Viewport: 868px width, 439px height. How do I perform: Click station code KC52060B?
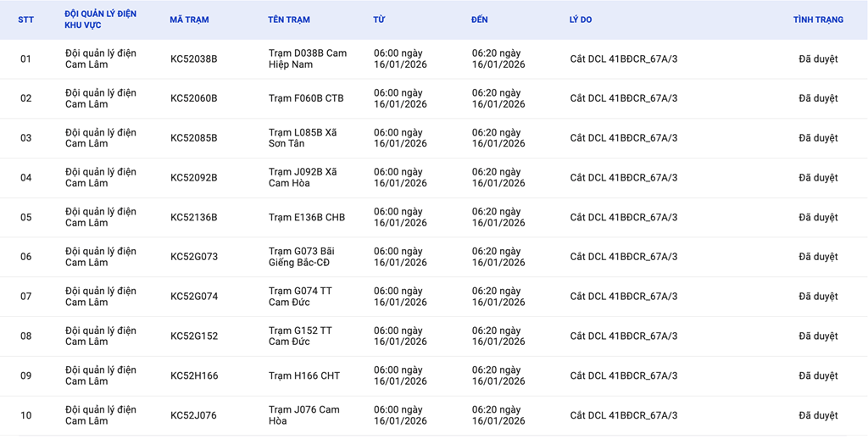(x=193, y=98)
